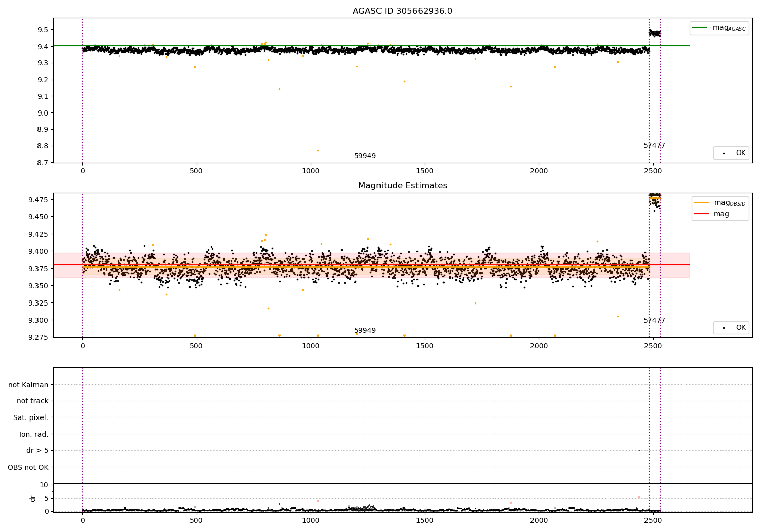Click the 9.325 tick label
This screenshot has width=760, height=532.
click(x=38, y=303)
